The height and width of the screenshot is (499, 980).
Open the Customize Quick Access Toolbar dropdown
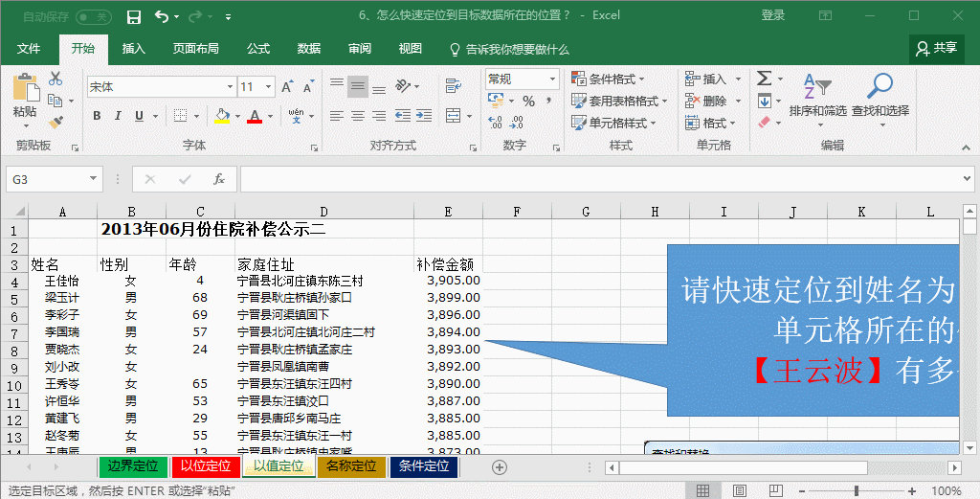pyautogui.click(x=228, y=17)
